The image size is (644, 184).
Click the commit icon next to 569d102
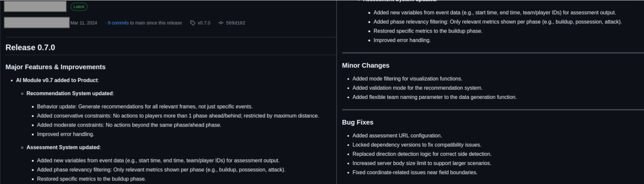(221, 23)
